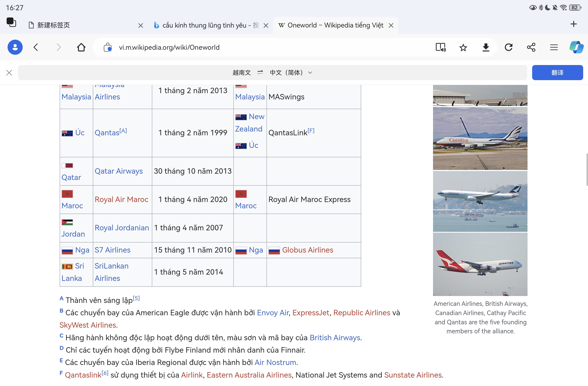Select source language 越南文
588x386 pixels.
(x=242, y=73)
